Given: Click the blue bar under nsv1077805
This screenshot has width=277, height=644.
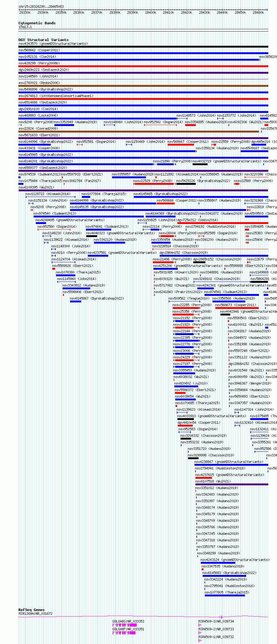Looking at the screenshot, I should tap(225, 595).
